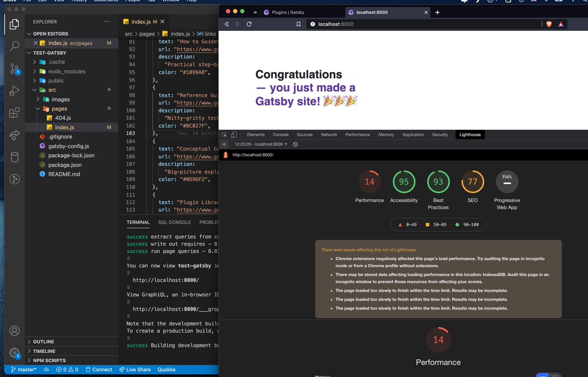The width and height of the screenshot is (588, 377).
Task: Click the master branch status item
Action: click(23, 370)
